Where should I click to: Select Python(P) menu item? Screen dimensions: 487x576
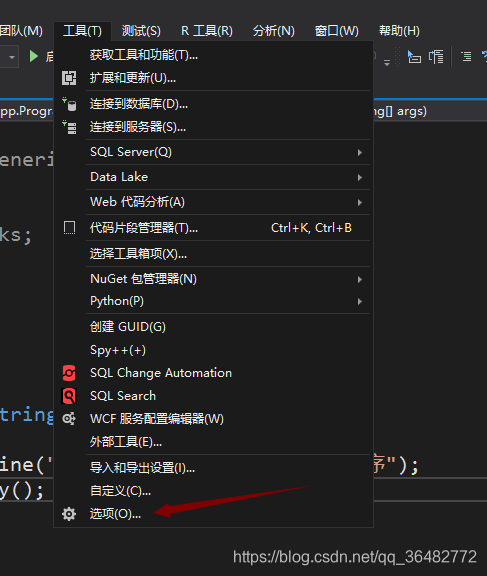tap(213, 301)
